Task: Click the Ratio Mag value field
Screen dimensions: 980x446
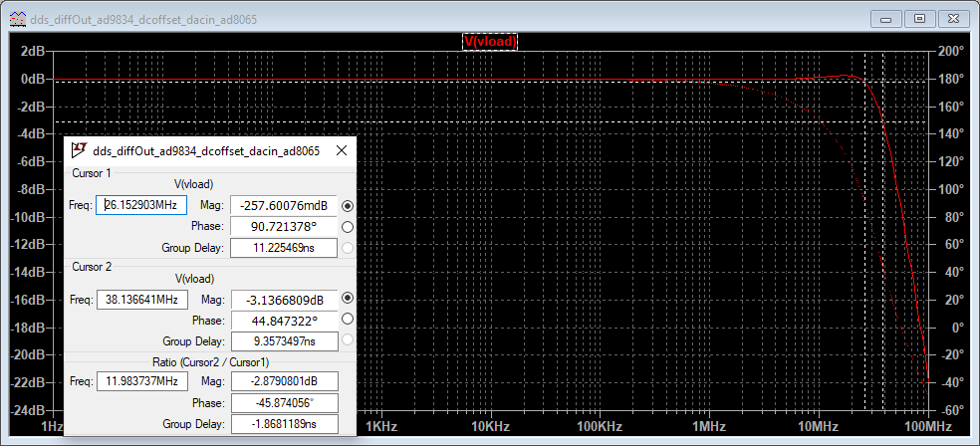Action: 283,381
